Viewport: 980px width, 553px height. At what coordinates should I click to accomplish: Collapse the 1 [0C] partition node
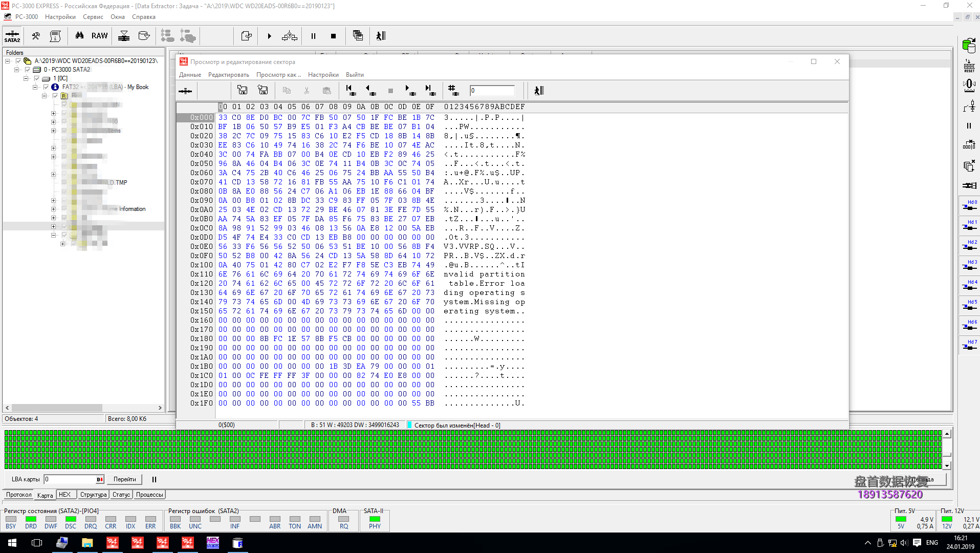coord(26,78)
